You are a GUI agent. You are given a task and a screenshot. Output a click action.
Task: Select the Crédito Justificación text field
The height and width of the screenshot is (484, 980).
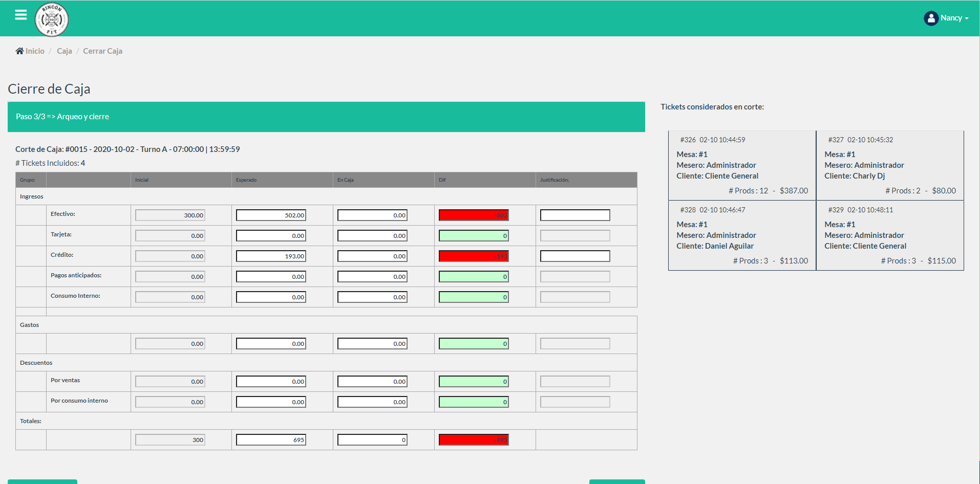575,256
